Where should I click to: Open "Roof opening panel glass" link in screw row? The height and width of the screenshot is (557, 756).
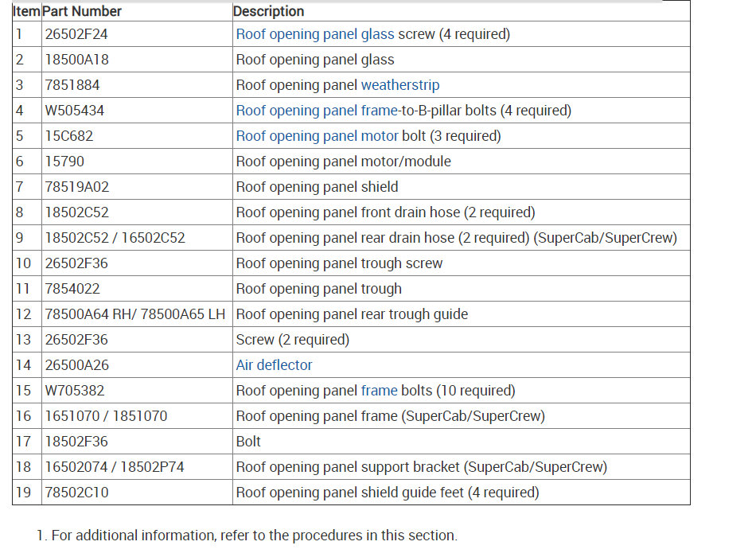pos(315,34)
